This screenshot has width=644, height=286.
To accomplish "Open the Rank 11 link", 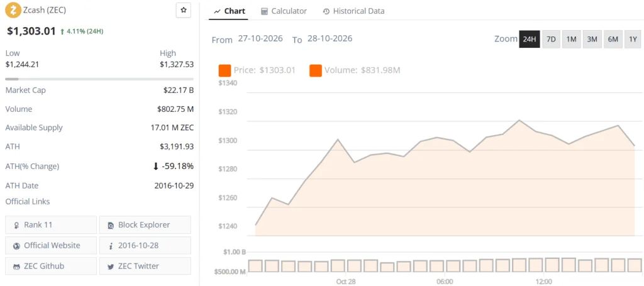I will coord(51,225).
